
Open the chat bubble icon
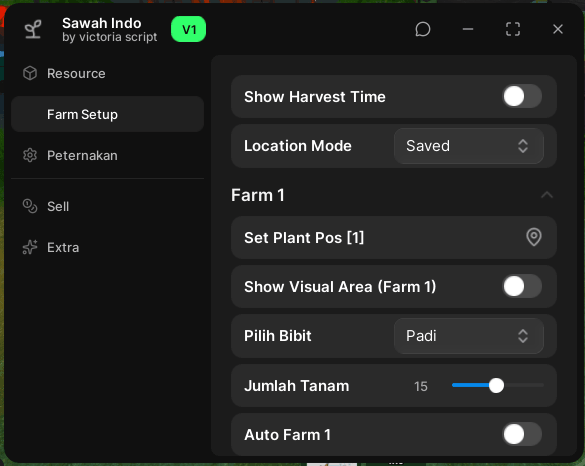pyautogui.click(x=423, y=29)
